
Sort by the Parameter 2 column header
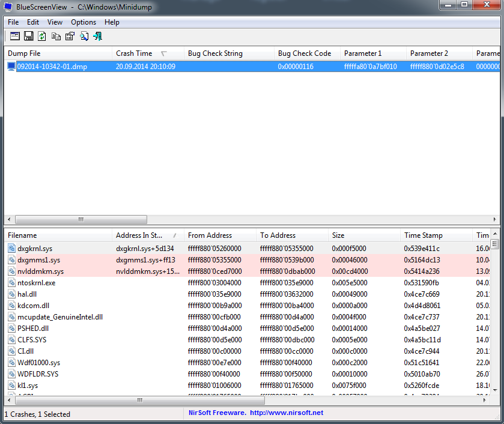point(439,53)
